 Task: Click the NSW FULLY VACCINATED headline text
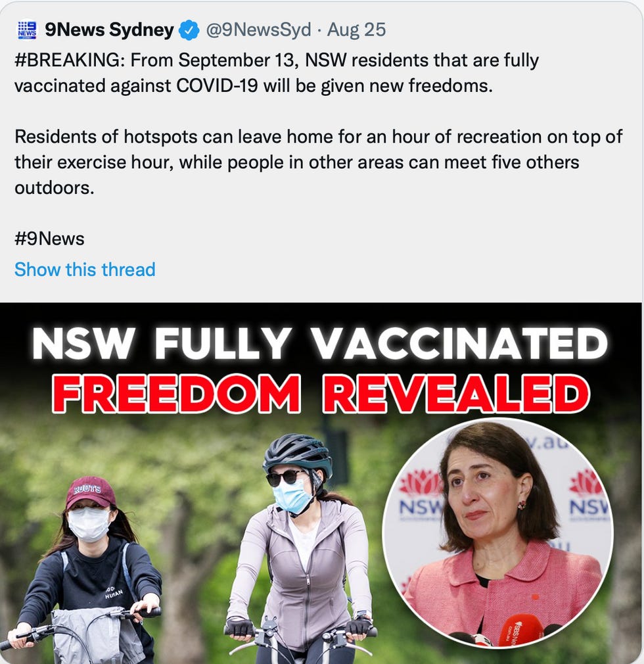320,343
